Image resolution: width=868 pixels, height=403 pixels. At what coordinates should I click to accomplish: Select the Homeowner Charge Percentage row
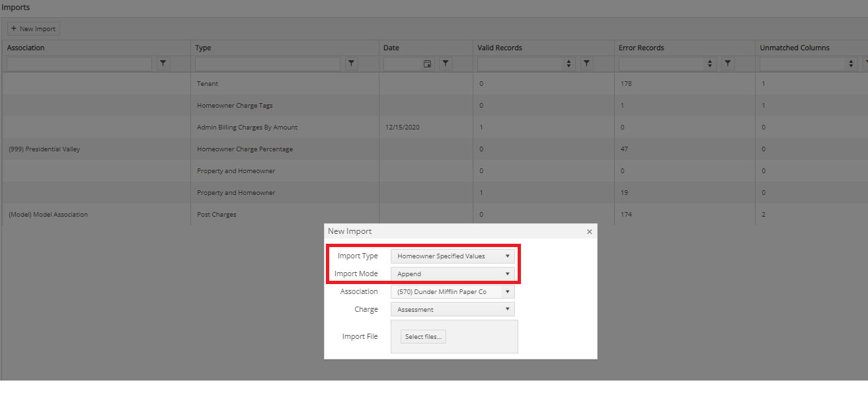click(434, 149)
